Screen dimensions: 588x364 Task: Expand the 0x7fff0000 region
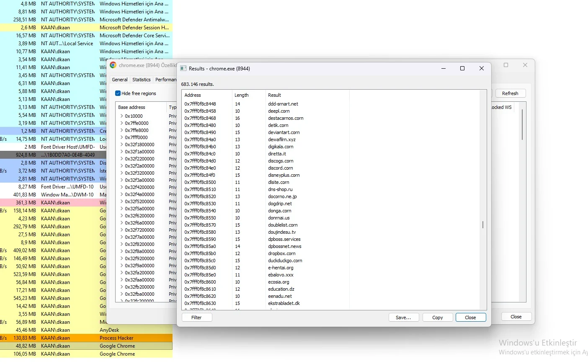coord(121,137)
